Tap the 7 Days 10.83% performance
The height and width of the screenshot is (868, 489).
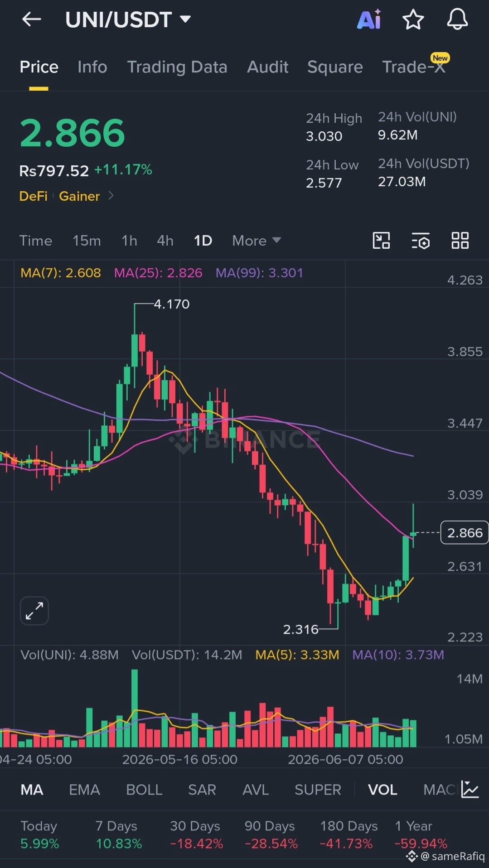coord(119,835)
